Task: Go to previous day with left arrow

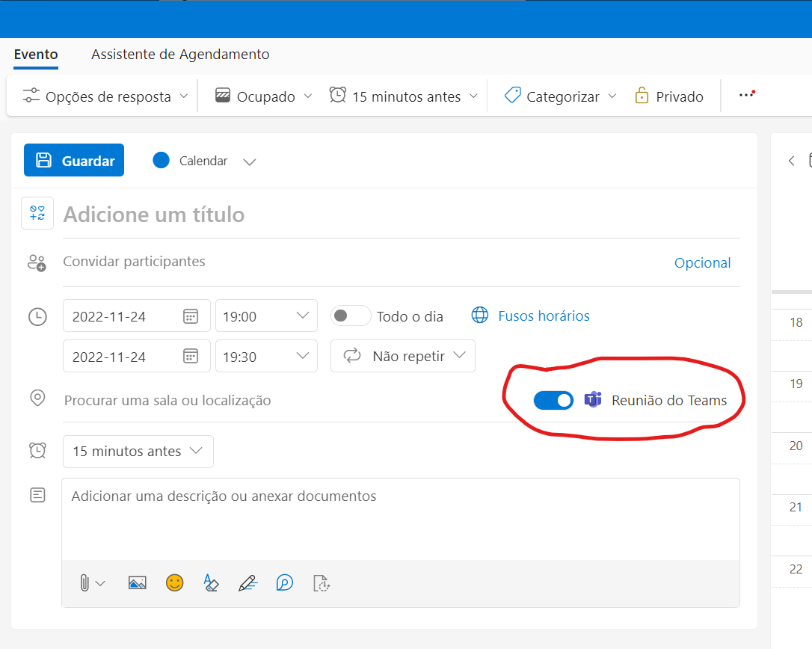Action: coord(791,161)
